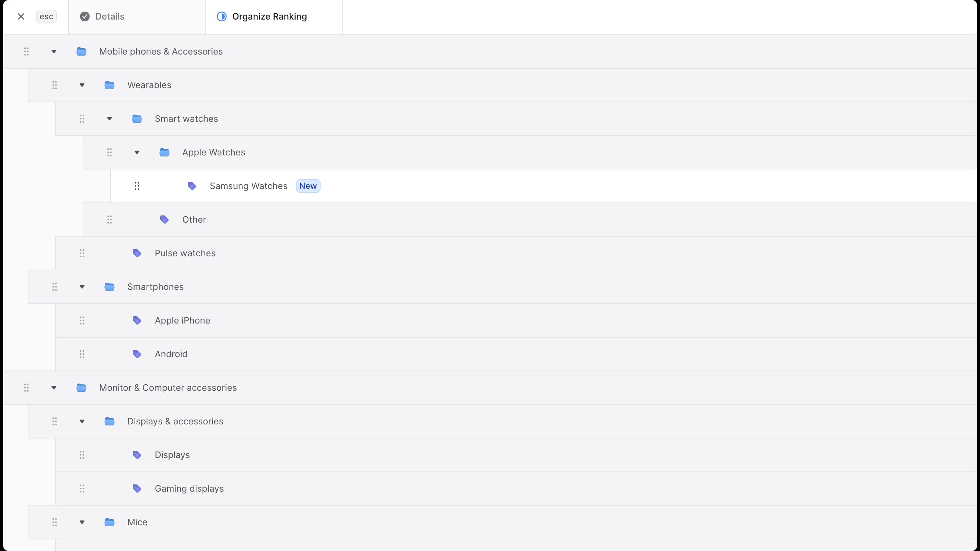The height and width of the screenshot is (551, 980).
Task: Collapse Monitor & Computer accessories
Action: [54, 387]
